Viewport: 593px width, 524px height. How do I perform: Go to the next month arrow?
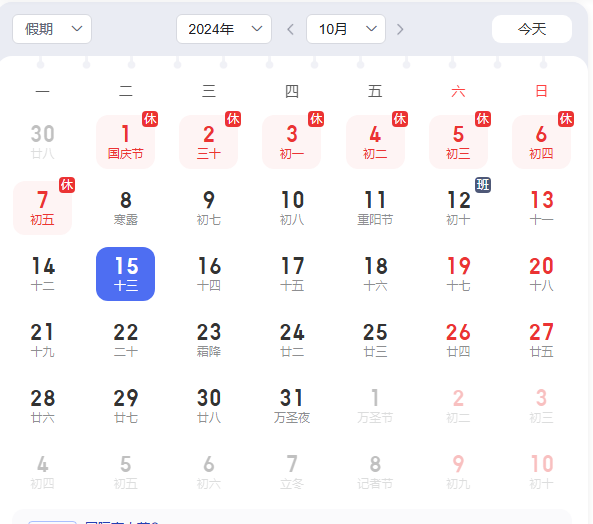[400, 29]
